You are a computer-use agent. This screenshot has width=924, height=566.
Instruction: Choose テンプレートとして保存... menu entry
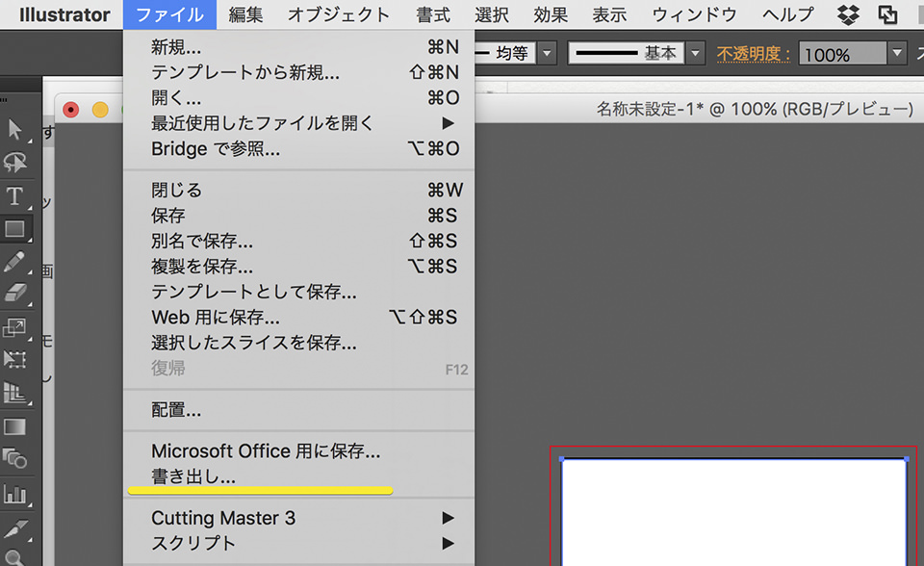(298, 292)
